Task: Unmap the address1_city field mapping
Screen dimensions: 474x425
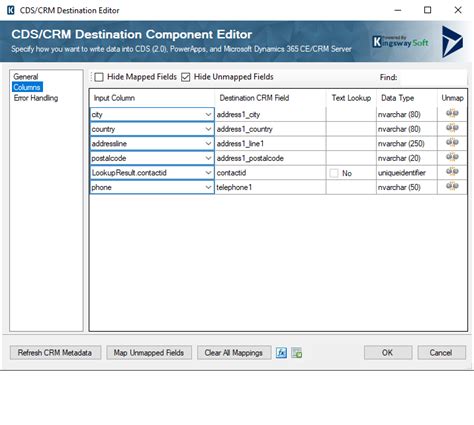Action: pos(452,114)
